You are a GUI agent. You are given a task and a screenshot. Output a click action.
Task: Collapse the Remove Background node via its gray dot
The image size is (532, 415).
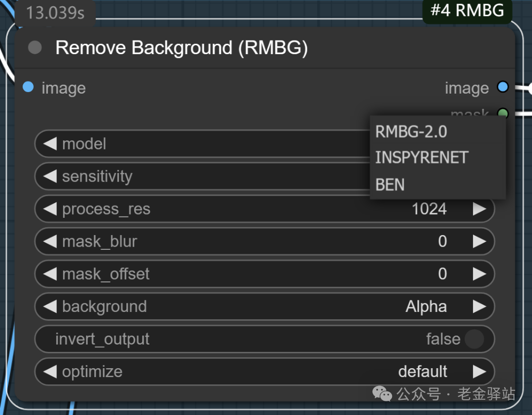35,47
